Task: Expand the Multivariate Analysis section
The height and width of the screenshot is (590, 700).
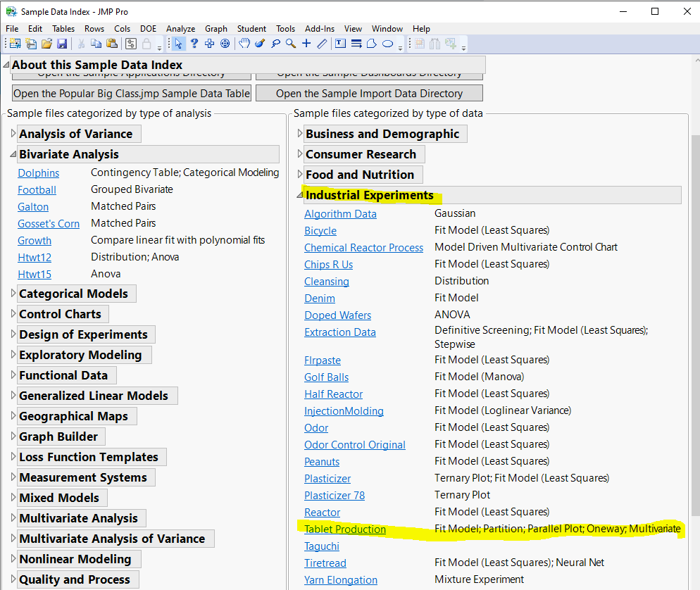Action: pos(13,517)
